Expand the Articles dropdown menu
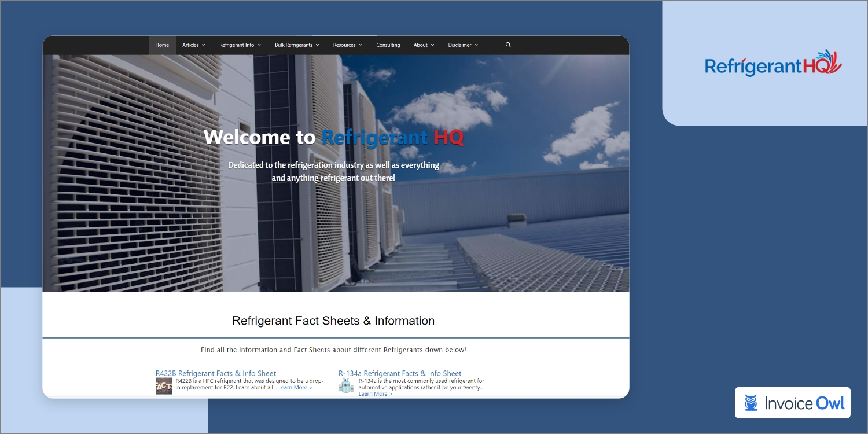 point(194,45)
